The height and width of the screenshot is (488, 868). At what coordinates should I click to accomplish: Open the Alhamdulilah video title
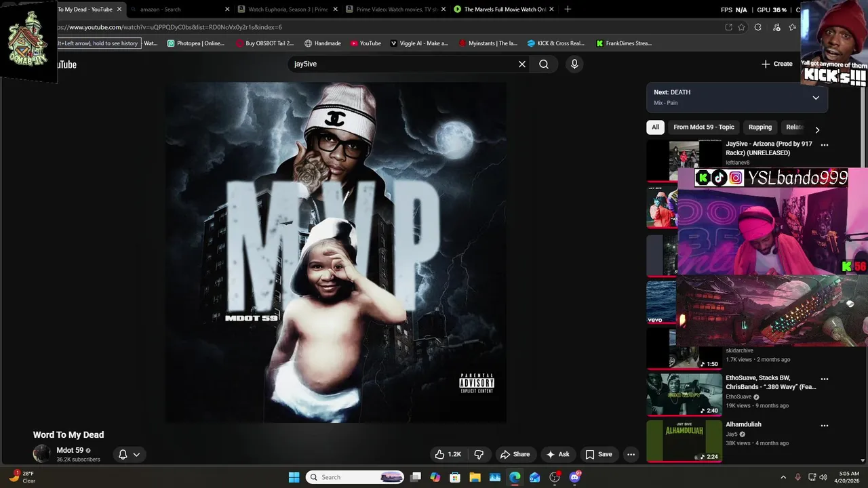[743, 424]
